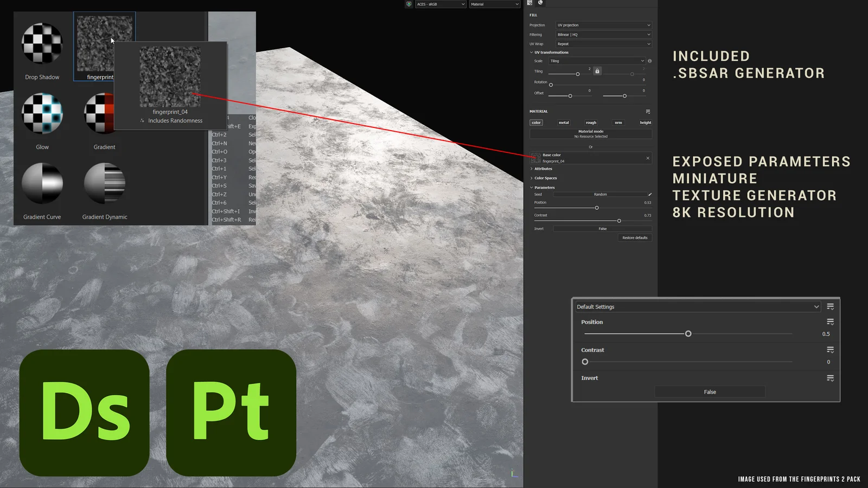Toggle the rough material channel
868x488 pixels.
click(x=591, y=123)
